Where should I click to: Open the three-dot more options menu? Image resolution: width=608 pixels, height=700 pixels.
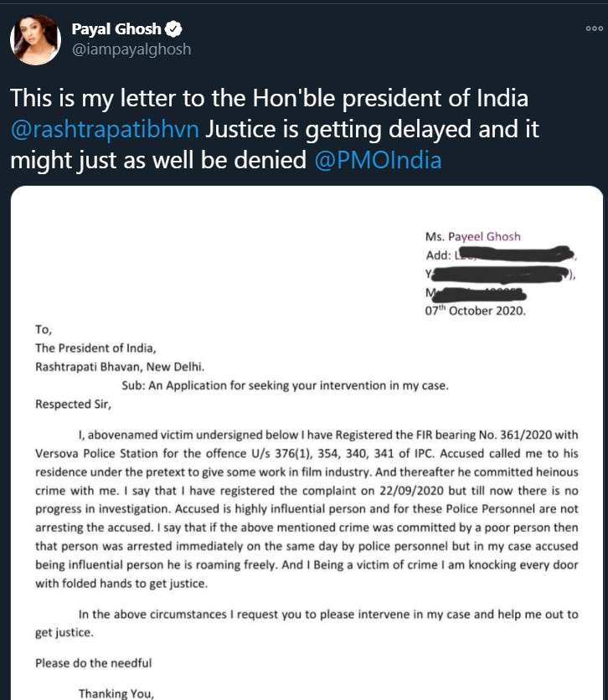pyautogui.click(x=594, y=28)
